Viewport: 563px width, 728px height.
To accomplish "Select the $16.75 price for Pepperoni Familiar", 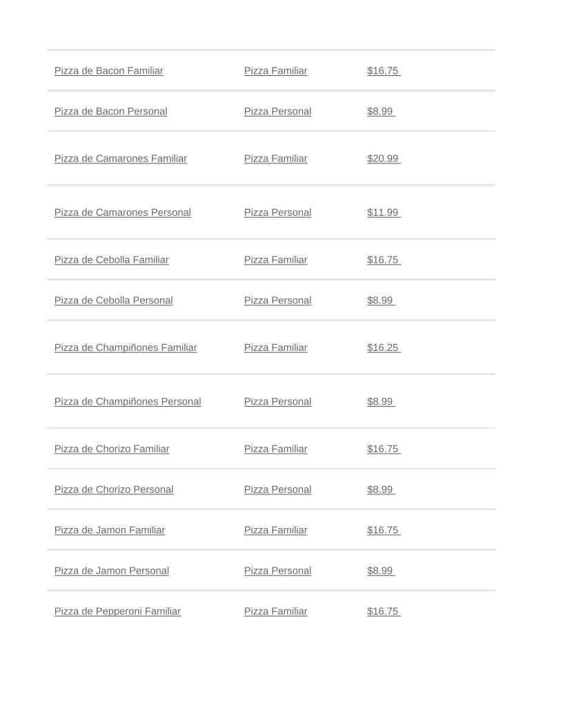I will [383, 611].
